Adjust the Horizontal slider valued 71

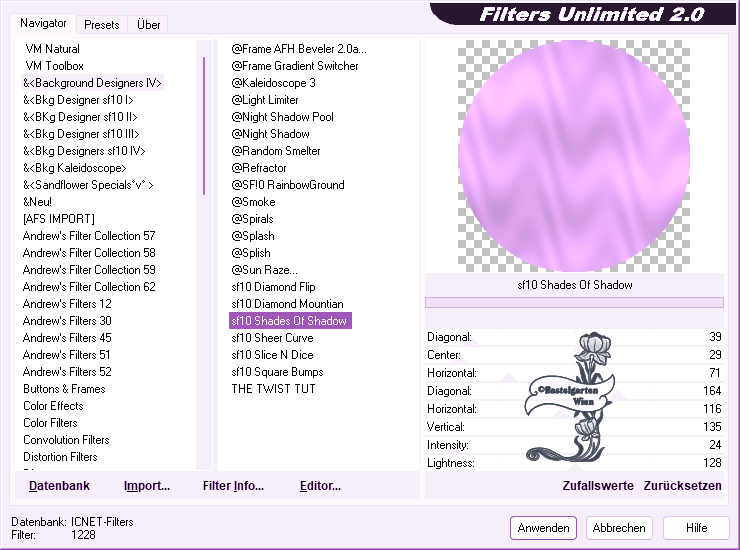[x=574, y=373]
